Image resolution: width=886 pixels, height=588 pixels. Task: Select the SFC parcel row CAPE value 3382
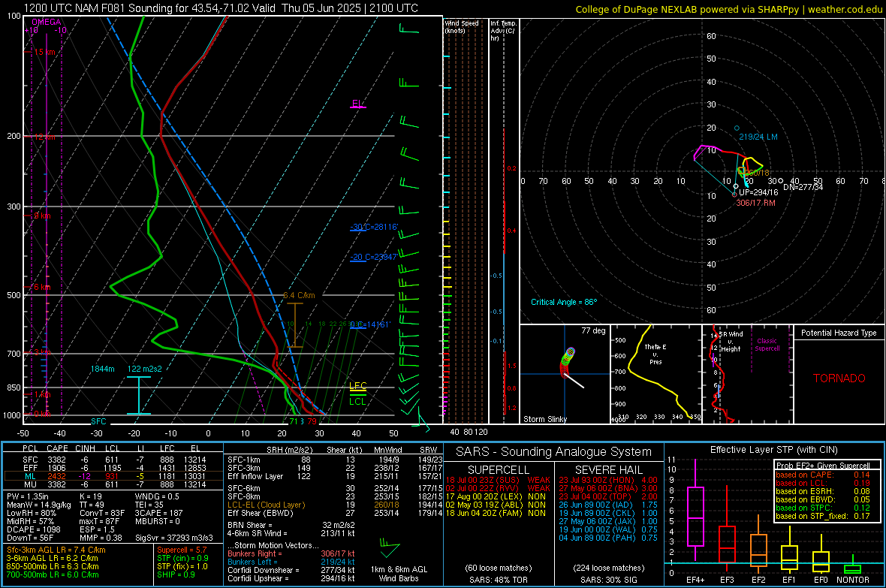coord(56,460)
